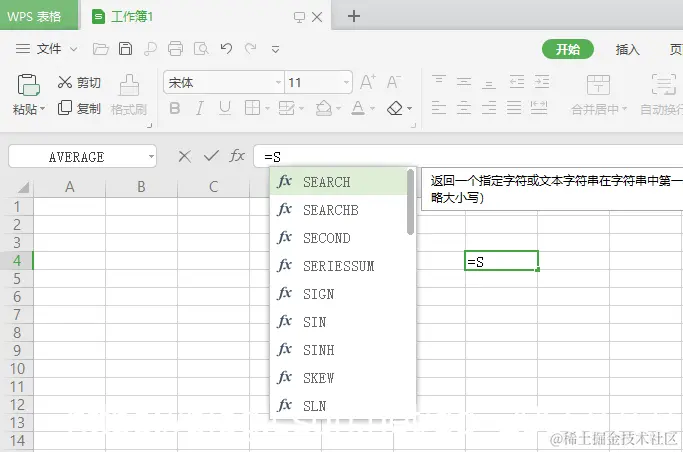
Task: Click the fill color bucket icon
Action: pos(324,108)
